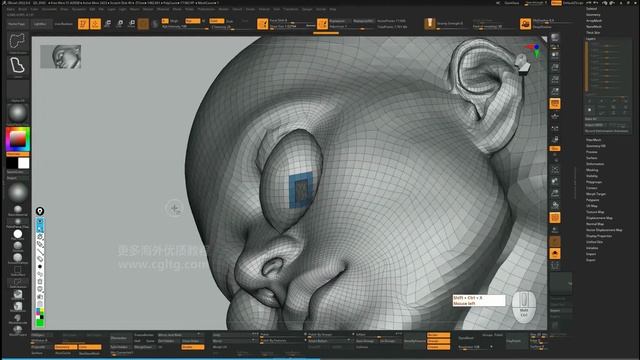Open the texture sphere selector
Image resolution: width=640 pixels, height=360 pixels.
point(18,113)
